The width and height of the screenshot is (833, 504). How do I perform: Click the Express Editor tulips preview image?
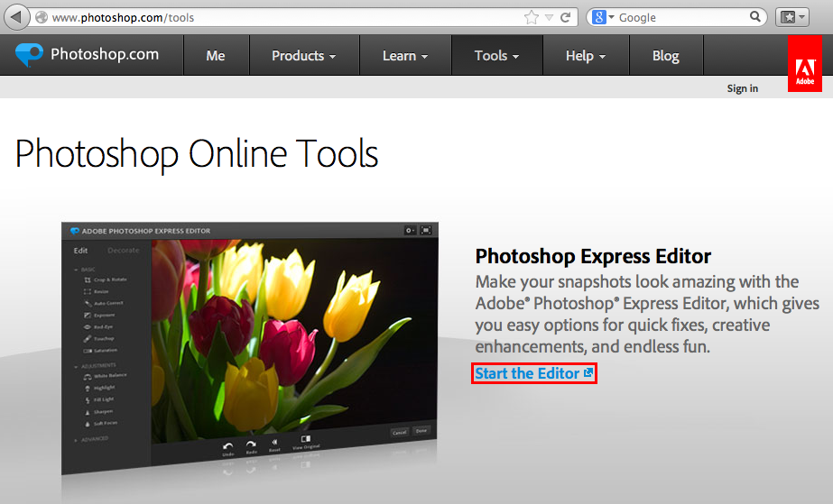point(250,347)
